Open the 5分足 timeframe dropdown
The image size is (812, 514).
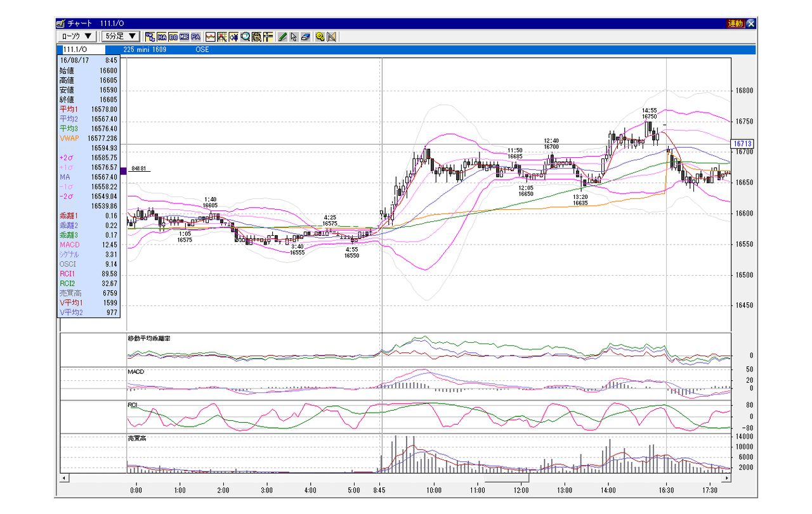click(x=121, y=36)
